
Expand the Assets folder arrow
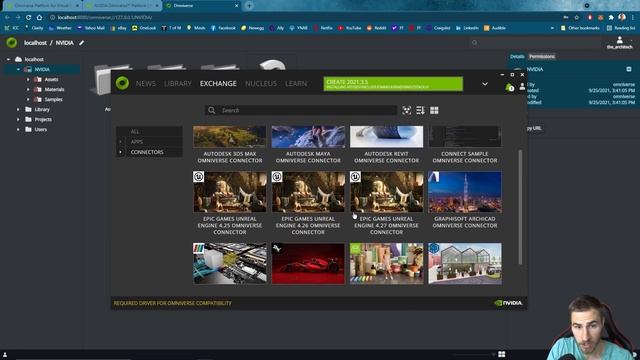tap(28, 80)
